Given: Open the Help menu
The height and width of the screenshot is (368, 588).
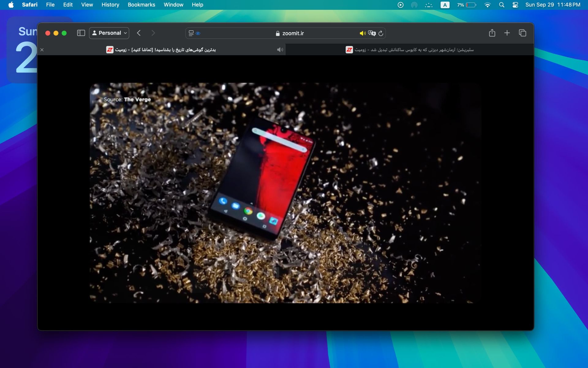Looking at the screenshot, I should click(198, 5).
